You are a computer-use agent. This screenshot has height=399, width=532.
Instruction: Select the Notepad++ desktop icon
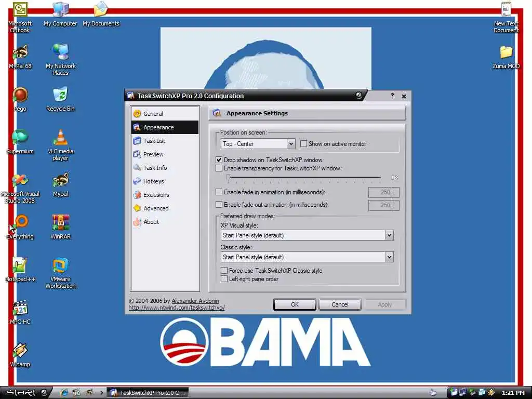coord(20,270)
